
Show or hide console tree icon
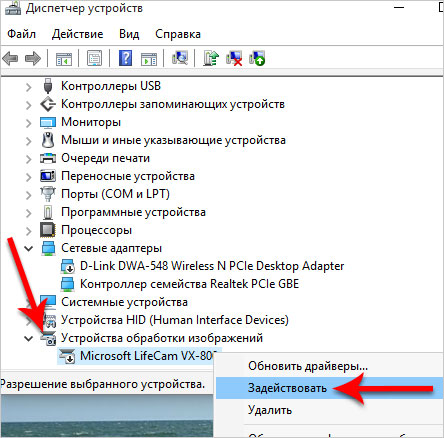point(64,59)
